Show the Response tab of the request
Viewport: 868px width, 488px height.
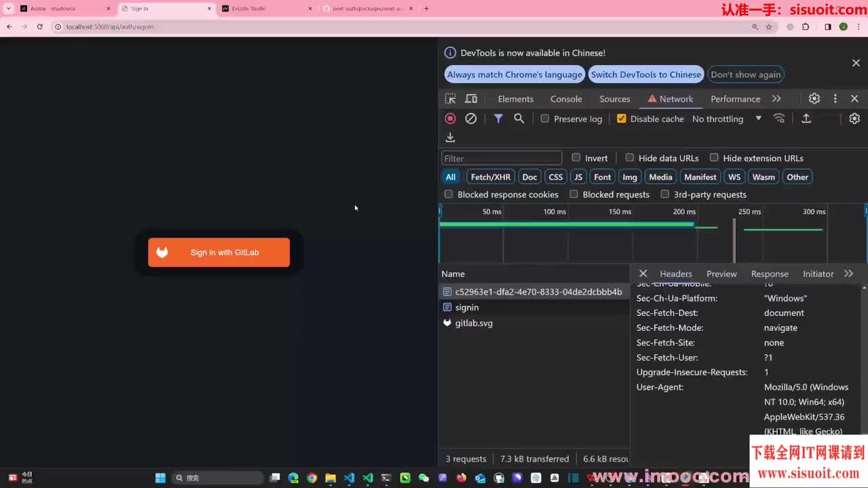(770, 274)
